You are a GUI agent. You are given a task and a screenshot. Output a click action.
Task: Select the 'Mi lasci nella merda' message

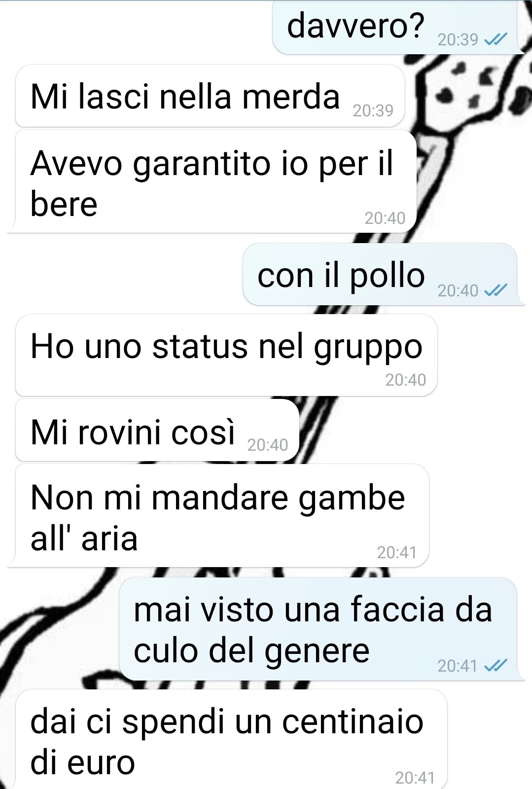click(x=210, y=96)
